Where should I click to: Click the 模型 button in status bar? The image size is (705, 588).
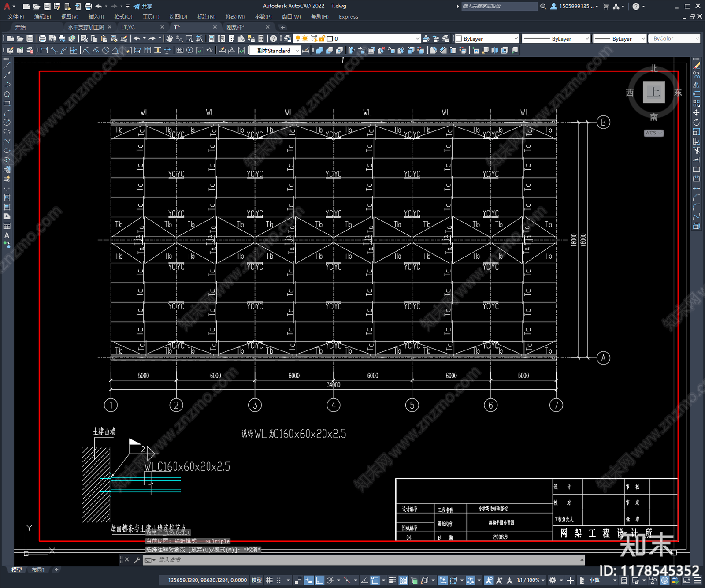pyautogui.click(x=256, y=580)
